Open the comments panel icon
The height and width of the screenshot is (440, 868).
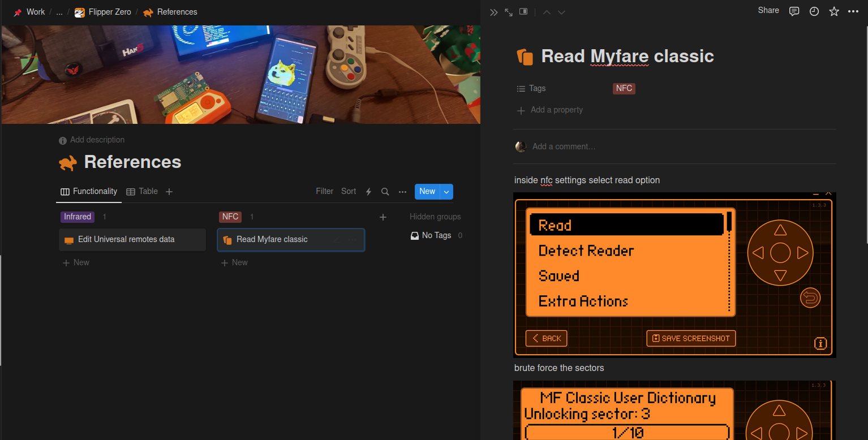794,11
